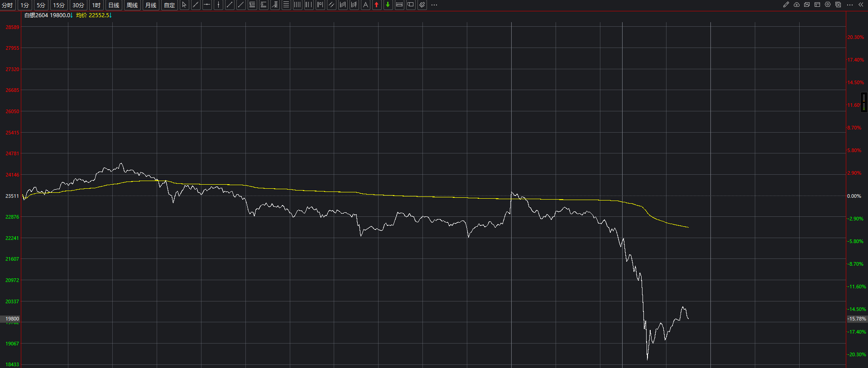Expand more drawing tools via ellipsis
Screen dimensions: 868x368
(x=434, y=5)
